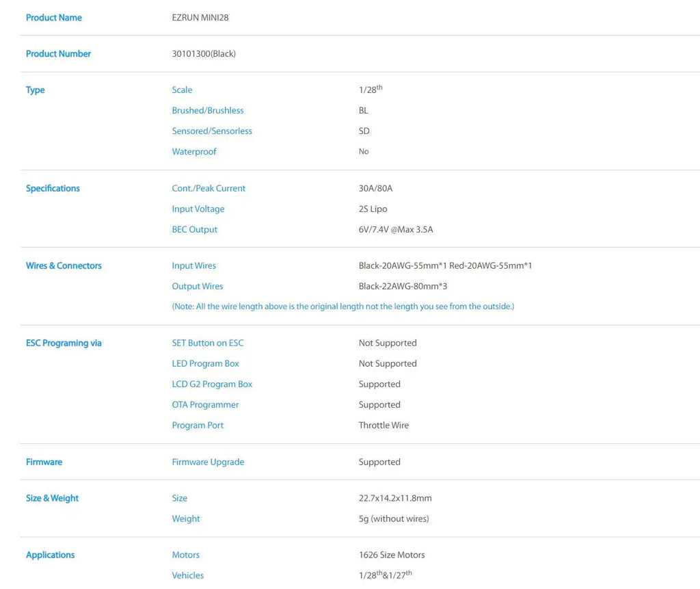The height and width of the screenshot is (589, 700).
Task: Select the '6V/7.4V @Max 3.5A' value
Action: click(x=396, y=229)
